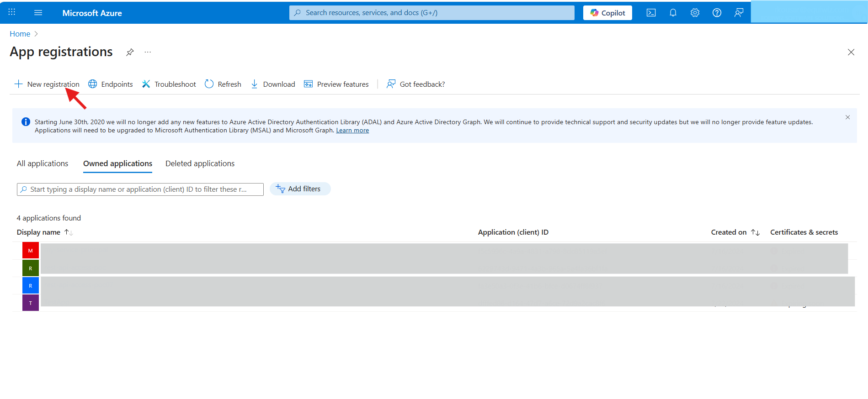Viewport: 868px width, 399px height.
Task: Open the settings gear
Action: point(695,13)
